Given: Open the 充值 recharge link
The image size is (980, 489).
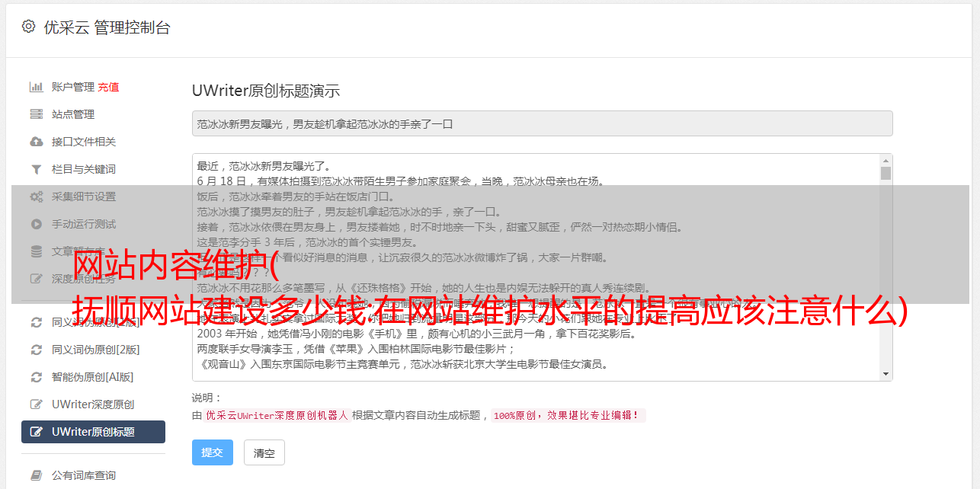Looking at the screenshot, I should pos(108,87).
